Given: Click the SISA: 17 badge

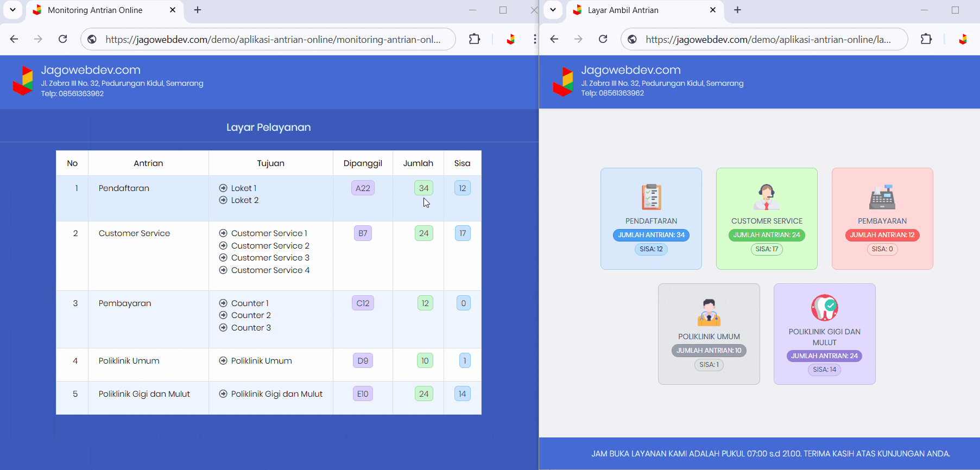Looking at the screenshot, I should click(x=767, y=249).
